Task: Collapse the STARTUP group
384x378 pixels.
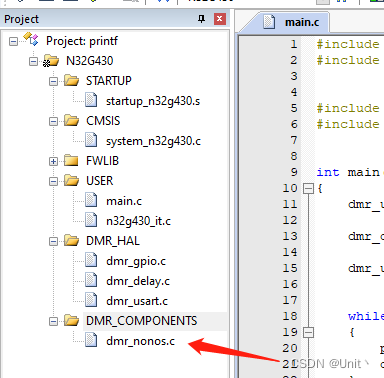Action: pyautogui.click(x=53, y=82)
